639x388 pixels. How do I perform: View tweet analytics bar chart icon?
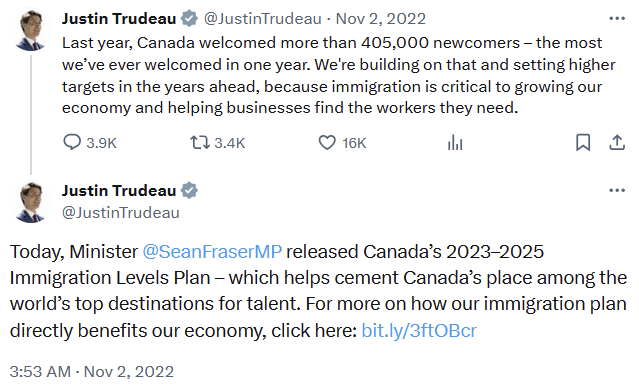click(455, 143)
